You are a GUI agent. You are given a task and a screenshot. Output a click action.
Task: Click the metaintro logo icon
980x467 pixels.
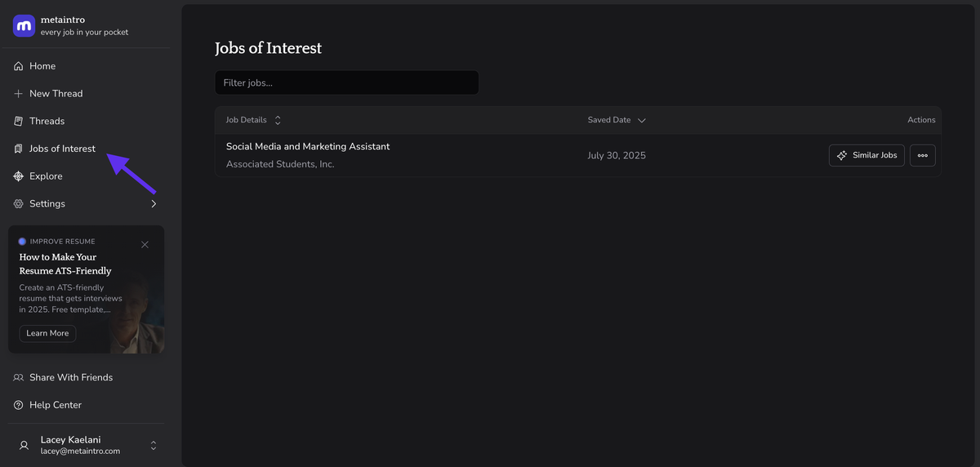24,26
